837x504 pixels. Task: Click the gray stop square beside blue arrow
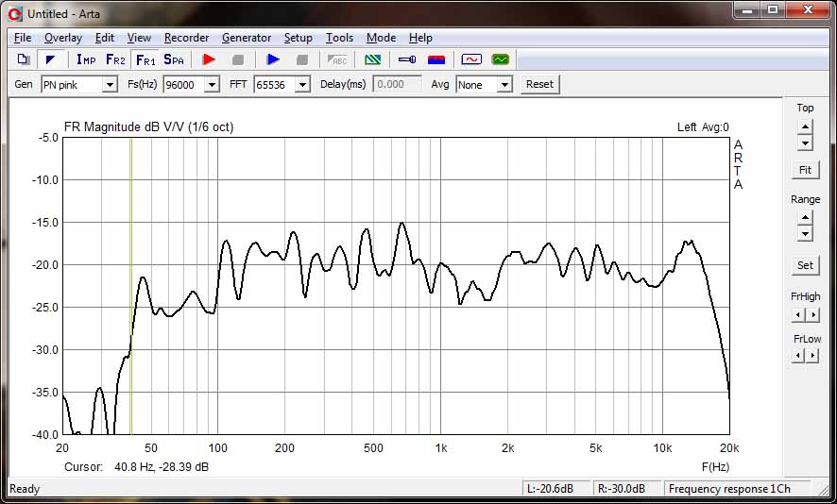tap(302, 59)
